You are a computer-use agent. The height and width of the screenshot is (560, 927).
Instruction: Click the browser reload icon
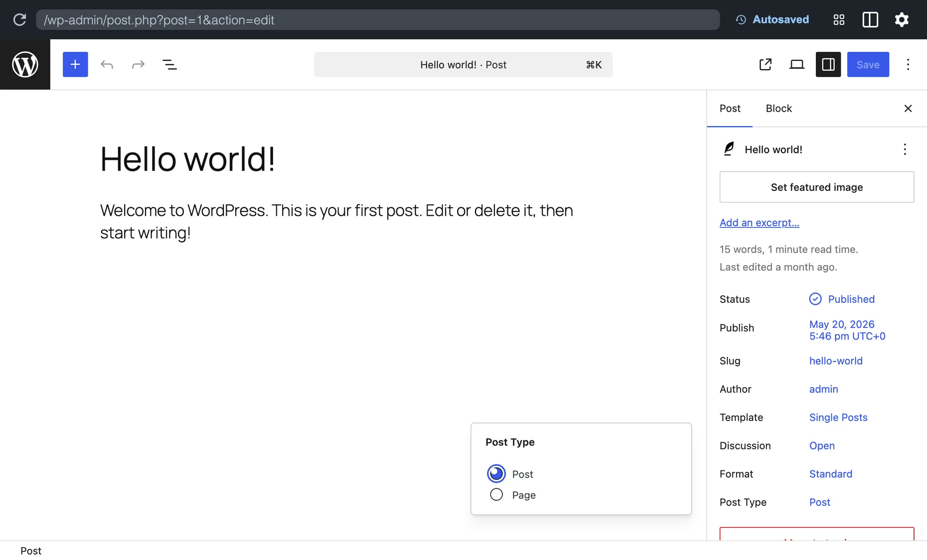click(x=19, y=19)
